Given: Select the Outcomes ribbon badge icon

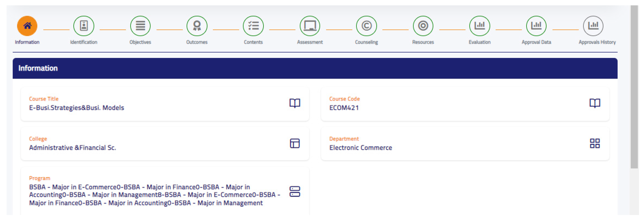Looking at the screenshot, I should point(197,26).
